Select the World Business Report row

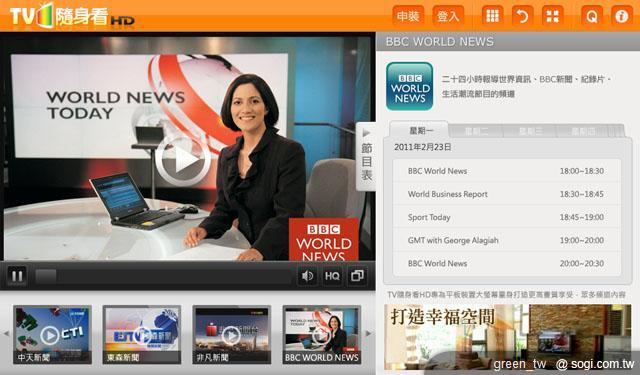tap(507, 194)
